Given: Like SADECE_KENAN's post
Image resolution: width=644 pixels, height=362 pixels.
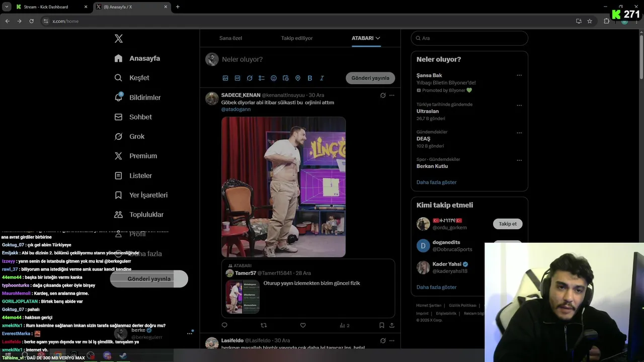Looking at the screenshot, I should (303, 325).
